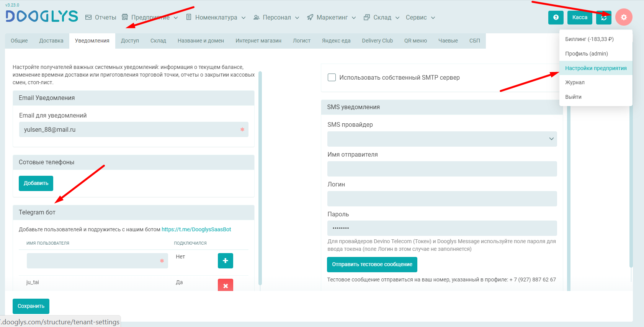644x327 pixels.
Task: Click the right panel vertical scrollbar
Action: pos(569,198)
